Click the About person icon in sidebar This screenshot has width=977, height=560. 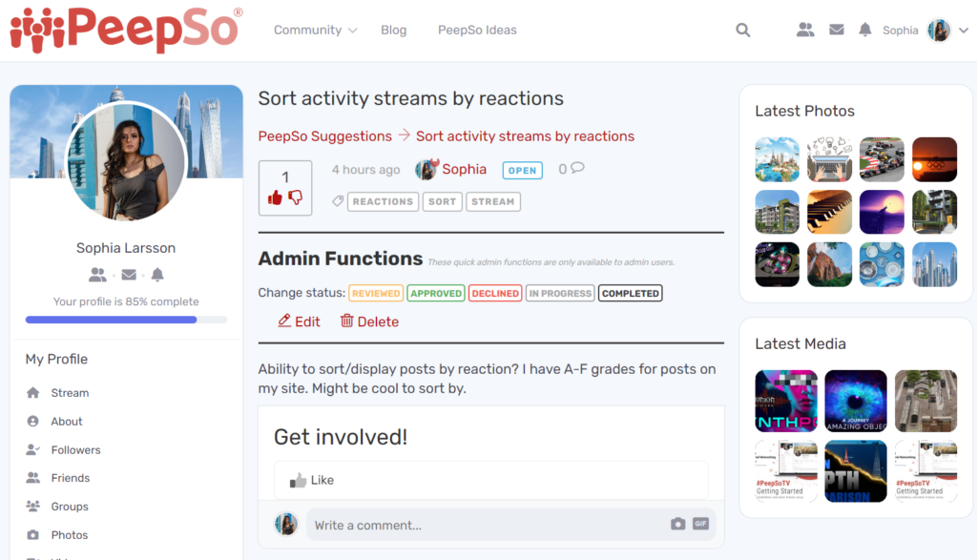33,421
